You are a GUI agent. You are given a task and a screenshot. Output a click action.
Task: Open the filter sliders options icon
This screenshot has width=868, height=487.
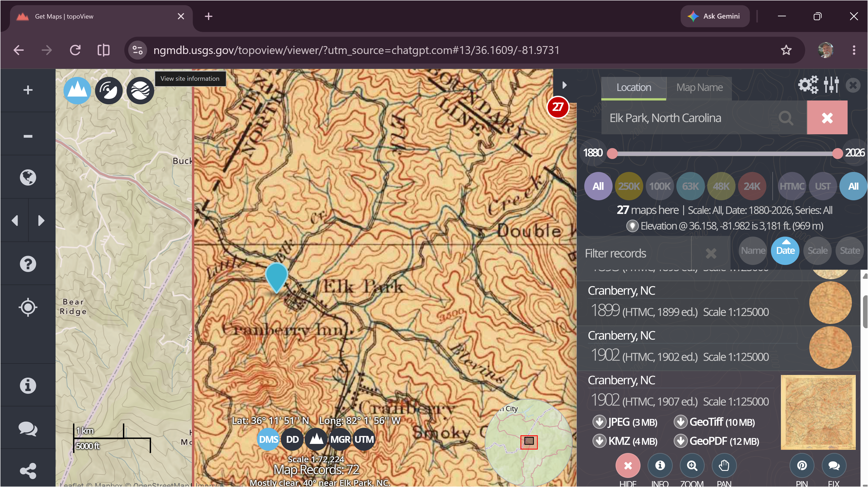pyautogui.click(x=831, y=85)
